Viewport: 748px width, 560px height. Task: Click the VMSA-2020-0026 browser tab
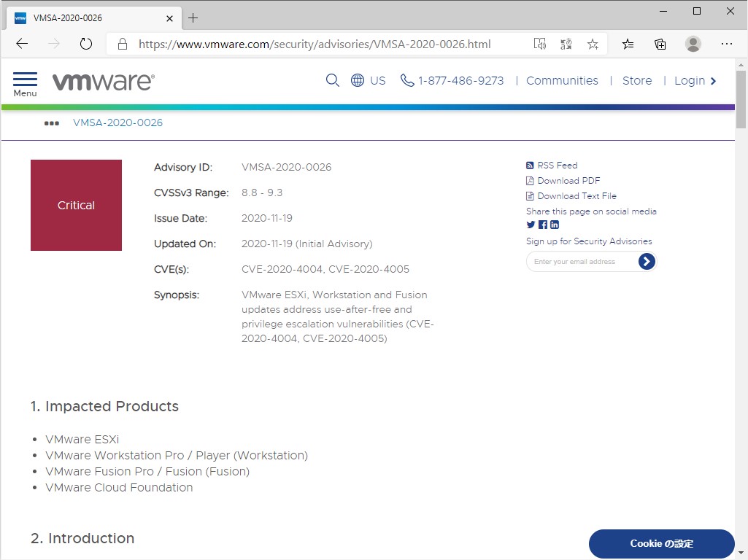[x=94, y=18]
